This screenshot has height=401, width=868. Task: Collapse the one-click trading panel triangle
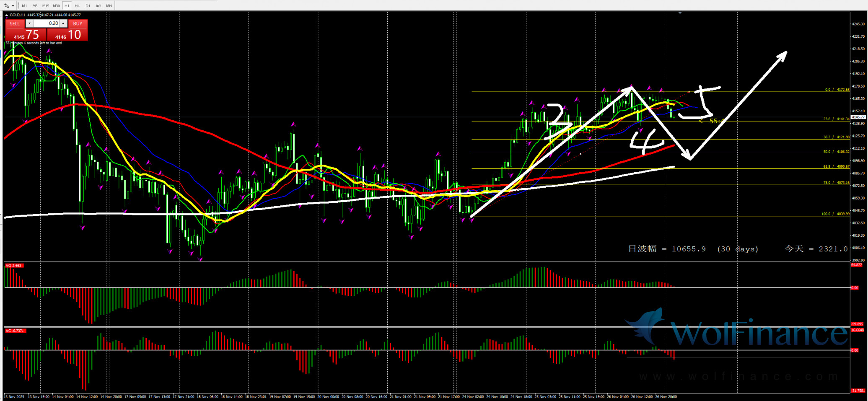coord(6,15)
